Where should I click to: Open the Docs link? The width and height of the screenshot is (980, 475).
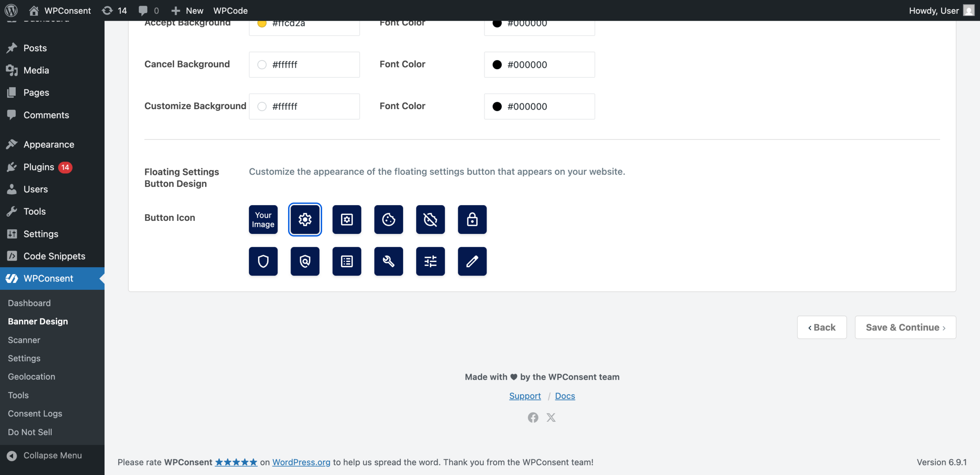(565, 396)
